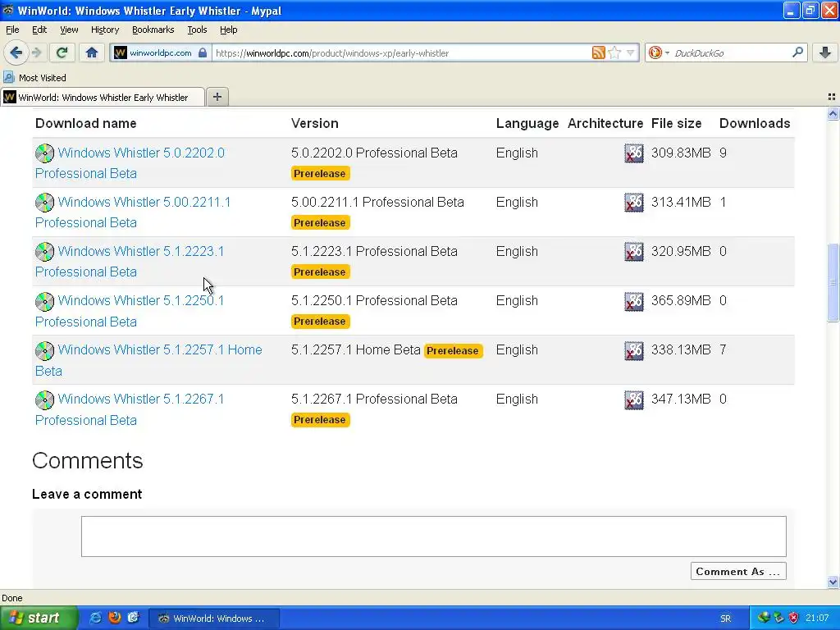Click the winworldpc.com site identity icon

point(121,52)
